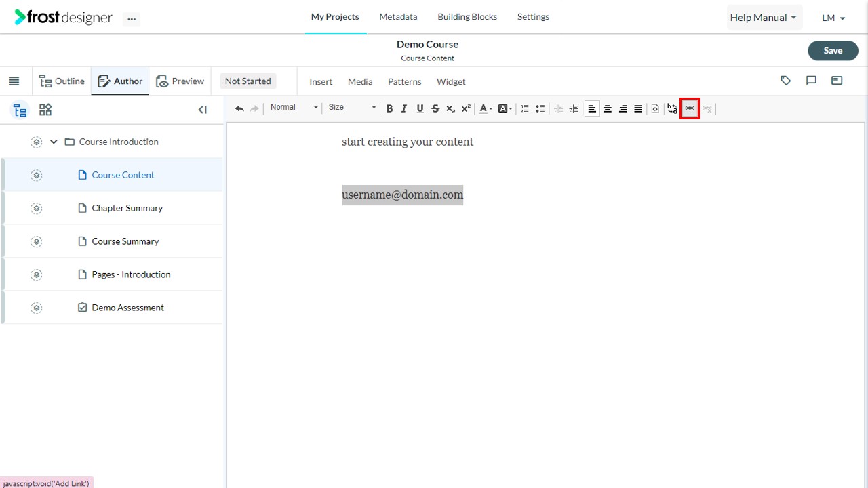Viewport: 868px width, 488px height.
Task: Switch to the Preview tab
Action: coord(180,81)
